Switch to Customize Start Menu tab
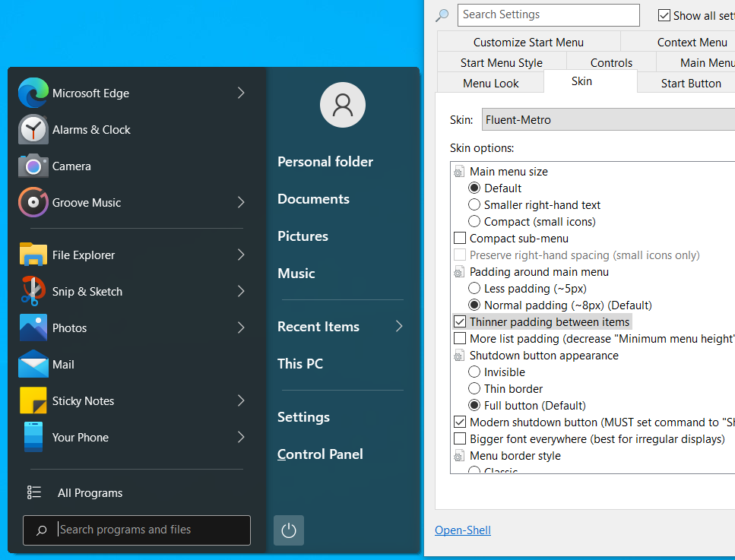735x560 pixels. [528, 43]
